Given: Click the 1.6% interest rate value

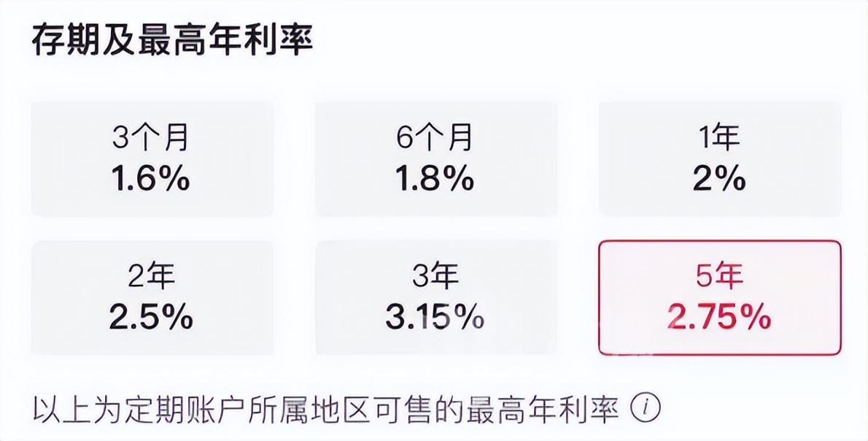Looking at the screenshot, I should [152, 178].
